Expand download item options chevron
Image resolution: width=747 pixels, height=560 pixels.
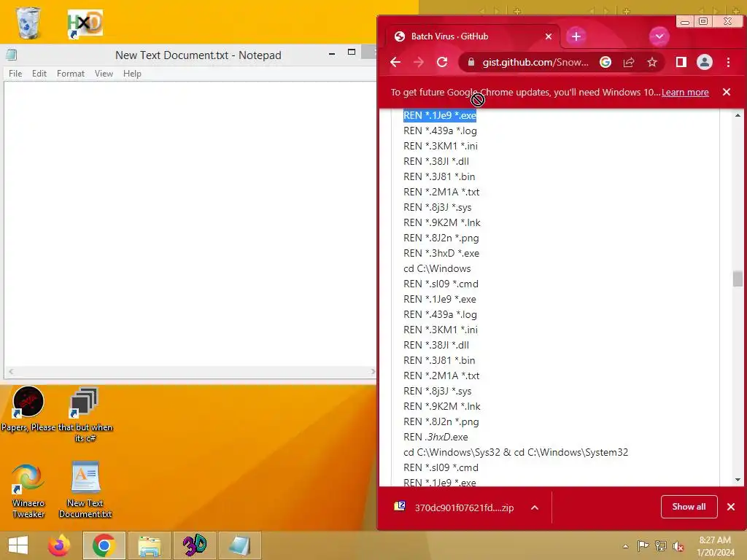[x=535, y=507]
